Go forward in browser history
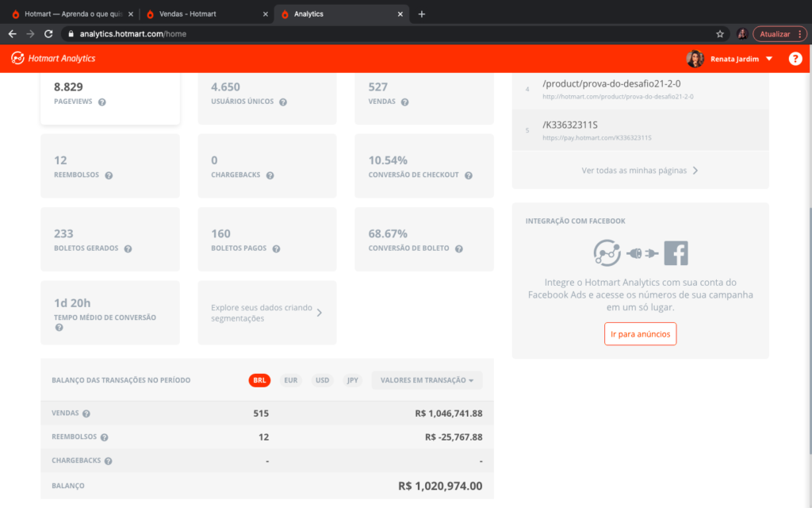812x508 pixels. tap(30, 33)
